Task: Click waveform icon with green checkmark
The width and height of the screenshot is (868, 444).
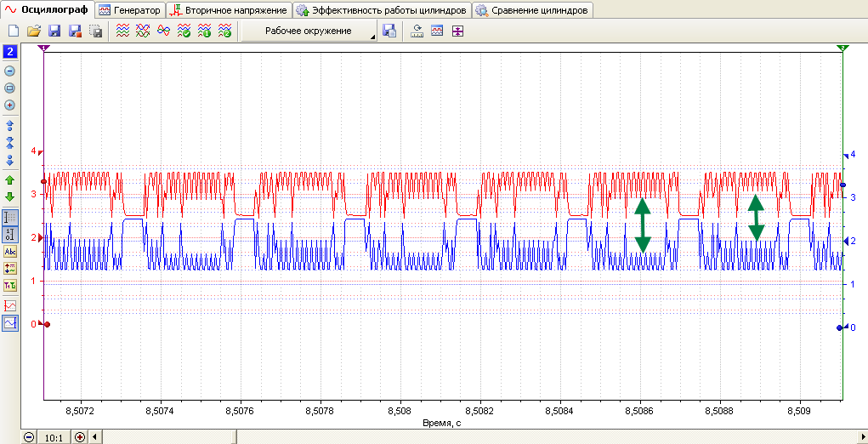Action: [x=184, y=31]
